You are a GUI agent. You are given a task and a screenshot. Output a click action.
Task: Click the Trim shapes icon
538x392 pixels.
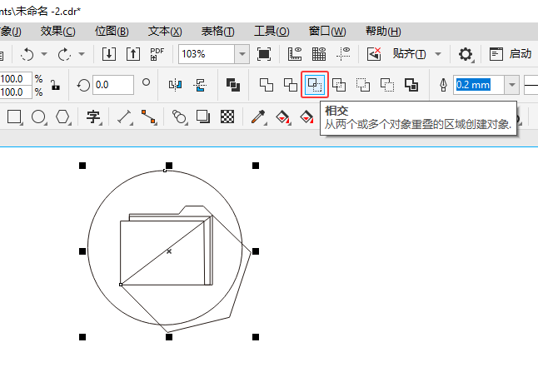point(290,85)
